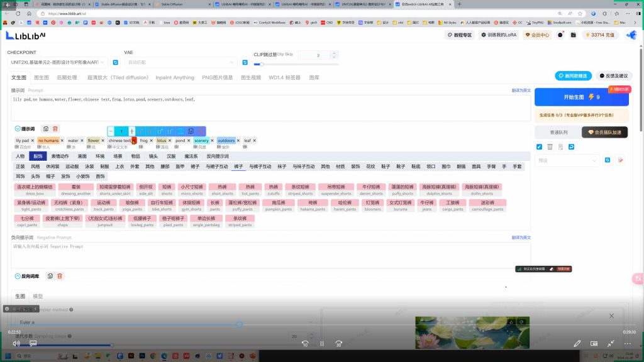
Task: Click the delete icon below 普通队列
Action: 549,146
